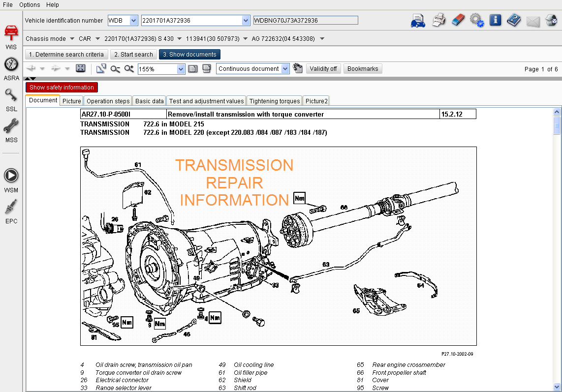Screen dimensions: 562x392
Task: Click the forward navigation arrow
Action: pyautogui.click(x=56, y=68)
